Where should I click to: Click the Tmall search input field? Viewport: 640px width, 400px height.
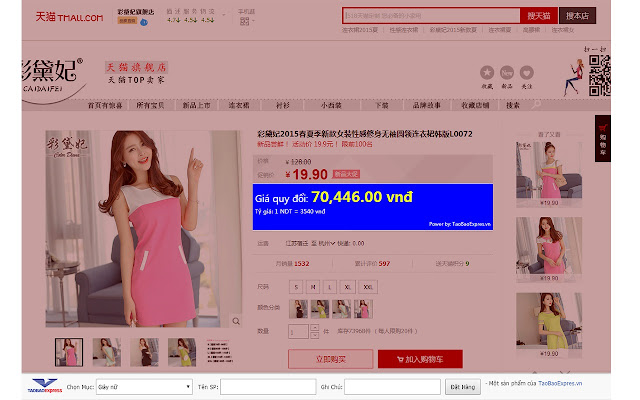coord(431,16)
